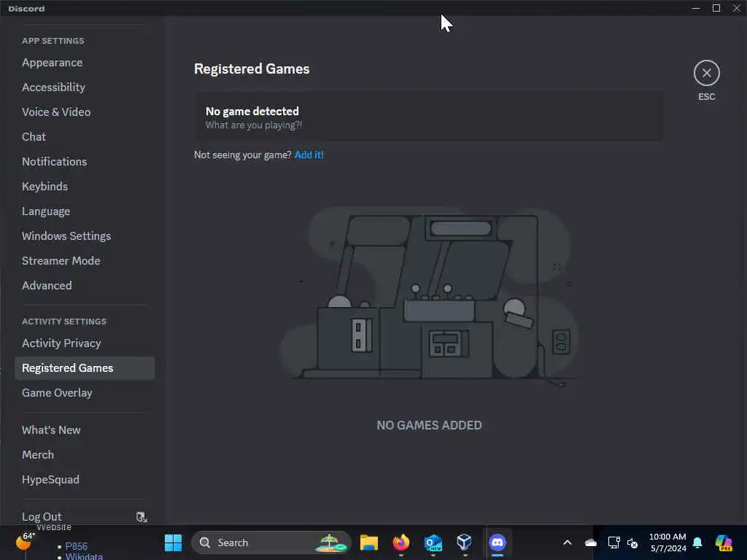
Task: Click the P856 link behind Discord
Action: [x=76, y=546]
